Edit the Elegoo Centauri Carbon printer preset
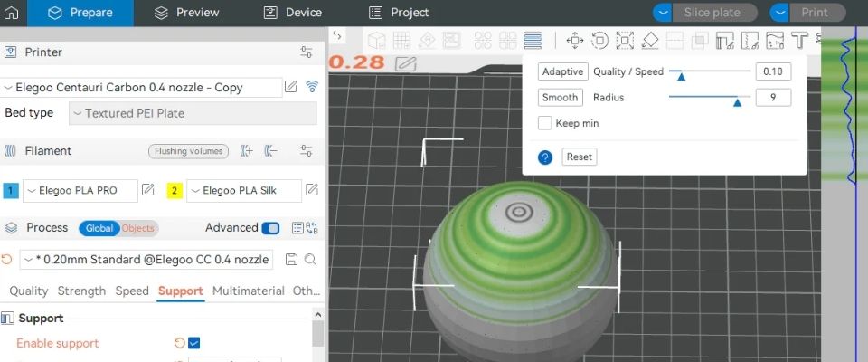The image size is (868, 362). [290, 87]
